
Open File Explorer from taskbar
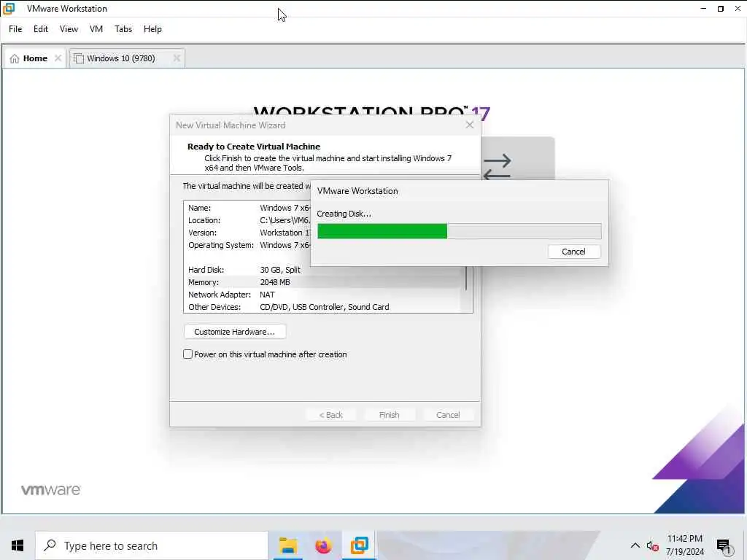pyautogui.click(x=287, y=545)
